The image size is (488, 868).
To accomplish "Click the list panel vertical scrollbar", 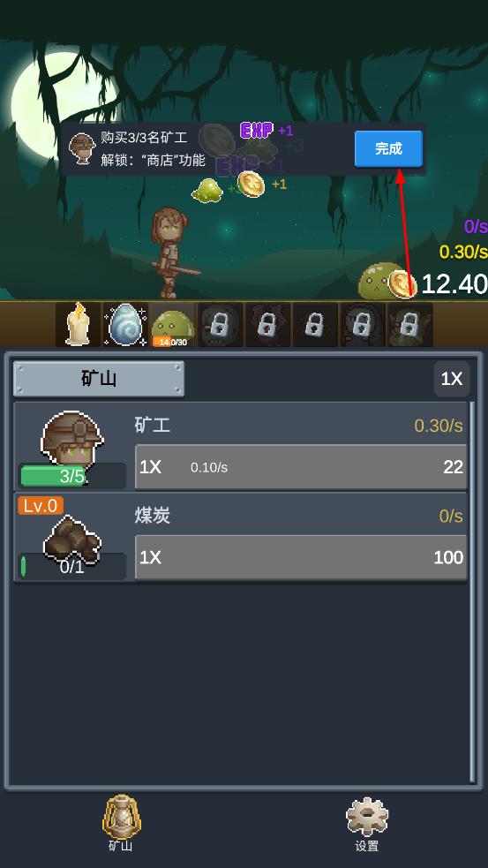I will (x=472, y=592).
